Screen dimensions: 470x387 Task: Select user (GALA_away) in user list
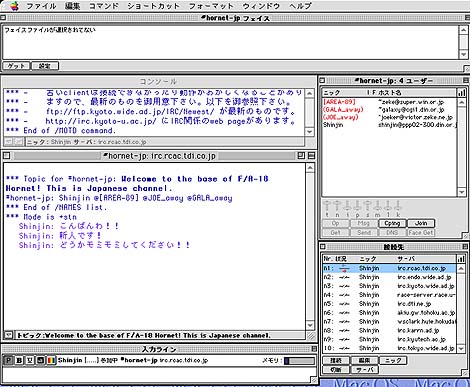[389, 109]
